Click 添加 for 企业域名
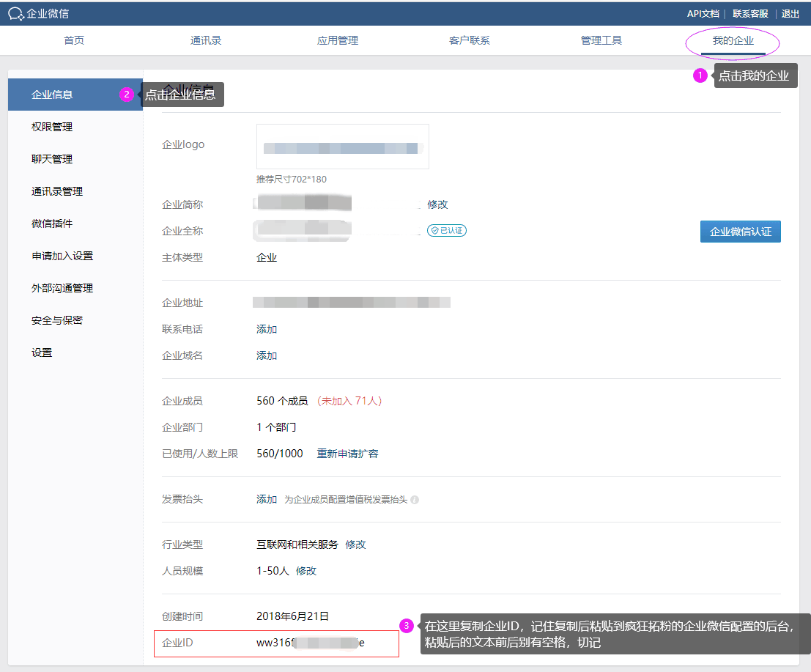Image resolution: width=811 pixels, height=672 pixels. coord(267,356)
